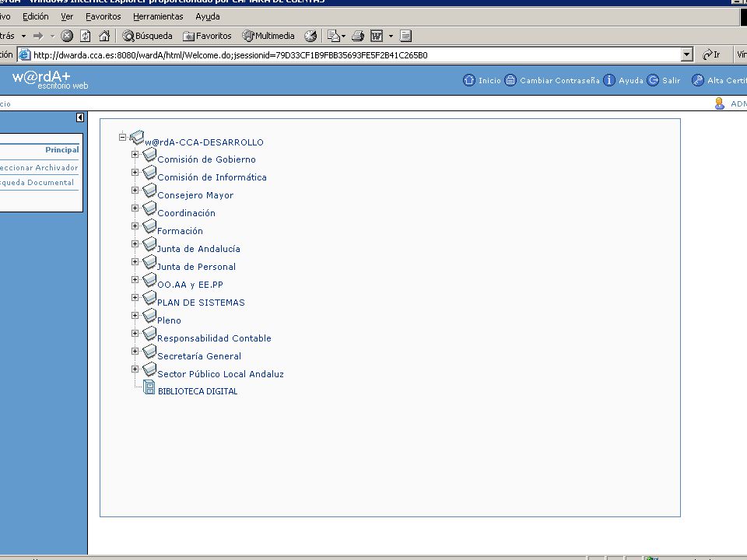Collapse the w@rdA-CCA-DESARROLLO root node
Screen dimensions: 747x560
(122, 137)
